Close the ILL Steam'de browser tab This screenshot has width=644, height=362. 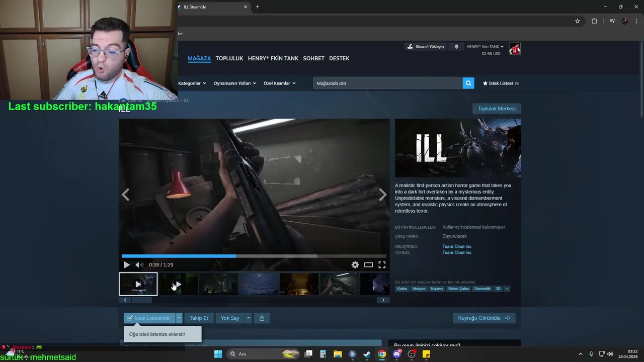pyautogui.click(x=246, y=7)
